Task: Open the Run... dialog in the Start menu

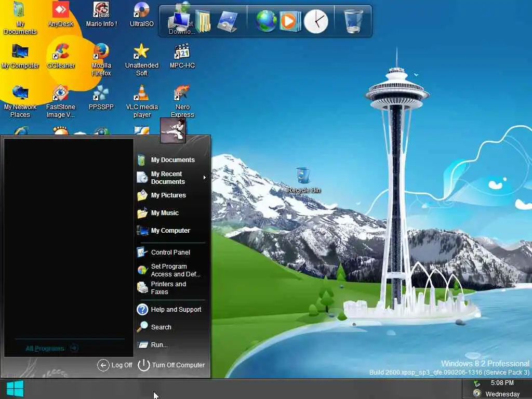Action: (153, 345)
